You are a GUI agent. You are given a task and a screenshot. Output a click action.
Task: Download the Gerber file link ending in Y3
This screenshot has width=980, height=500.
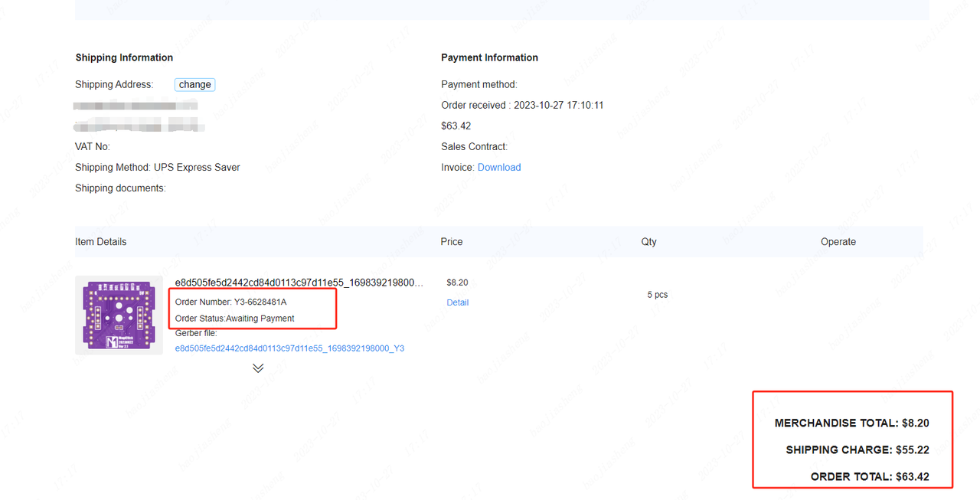pyautogui.click(x=289, y=348)
